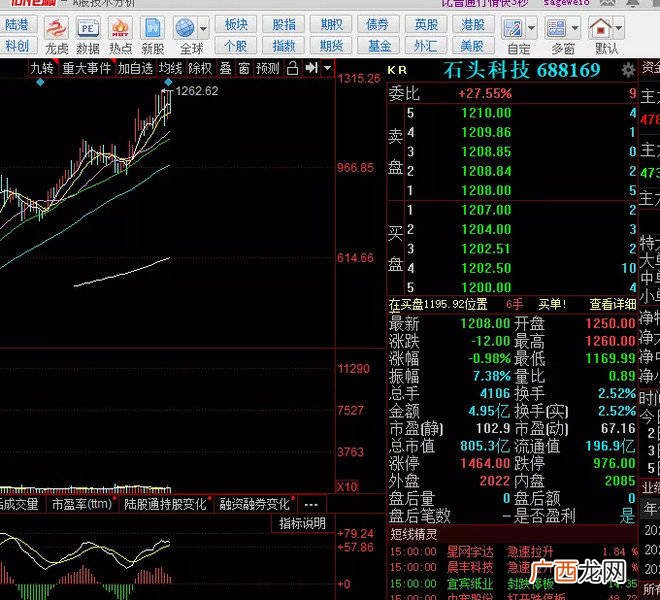Click buy-1 price 1207.00

pos(486,210)
